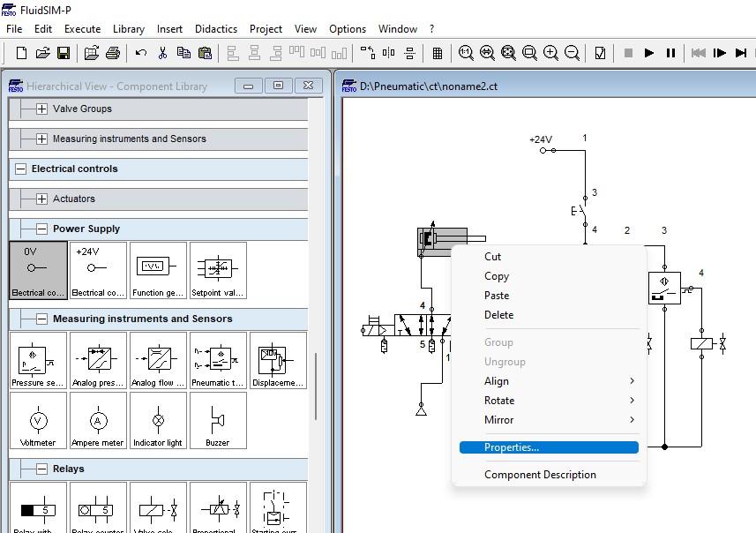Click the skip-to-next-state button
This screenshot has width=756, height=533.
click(x=741, y=53)
